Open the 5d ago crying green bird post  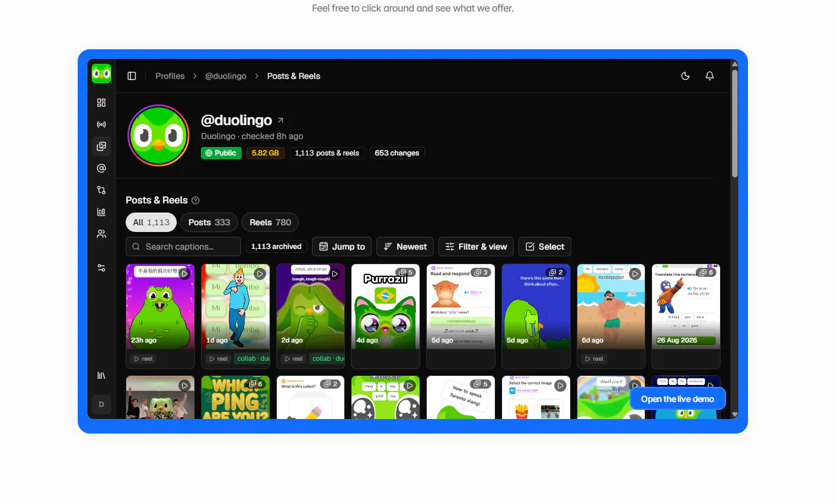point(536,307)
